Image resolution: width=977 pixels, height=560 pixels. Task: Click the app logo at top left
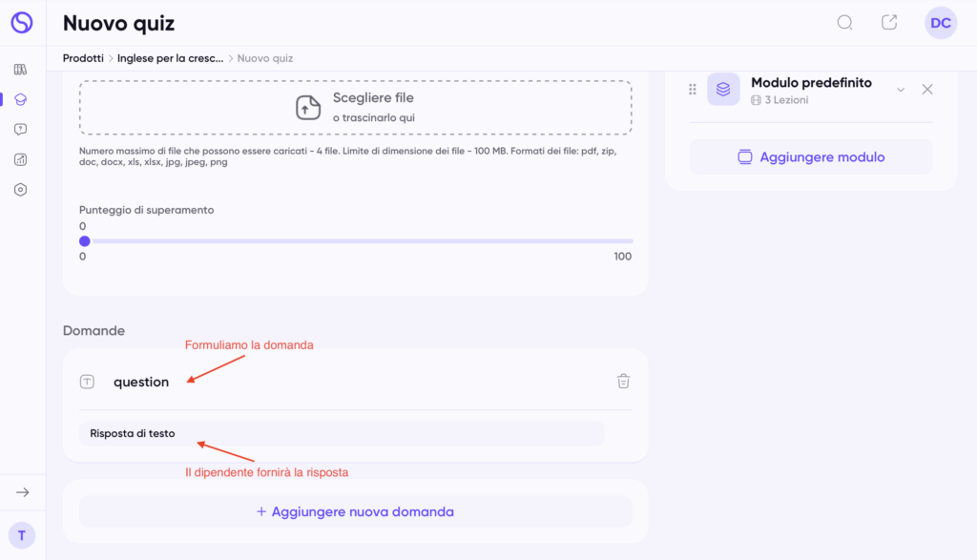pos(21,23)
